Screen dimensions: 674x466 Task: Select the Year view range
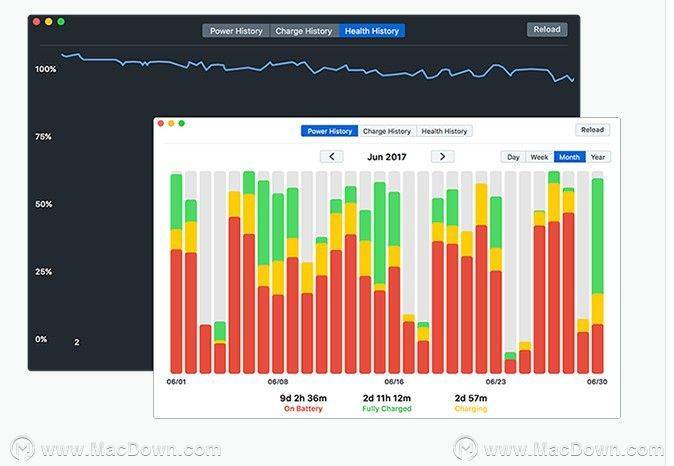(x=598, y=157)
